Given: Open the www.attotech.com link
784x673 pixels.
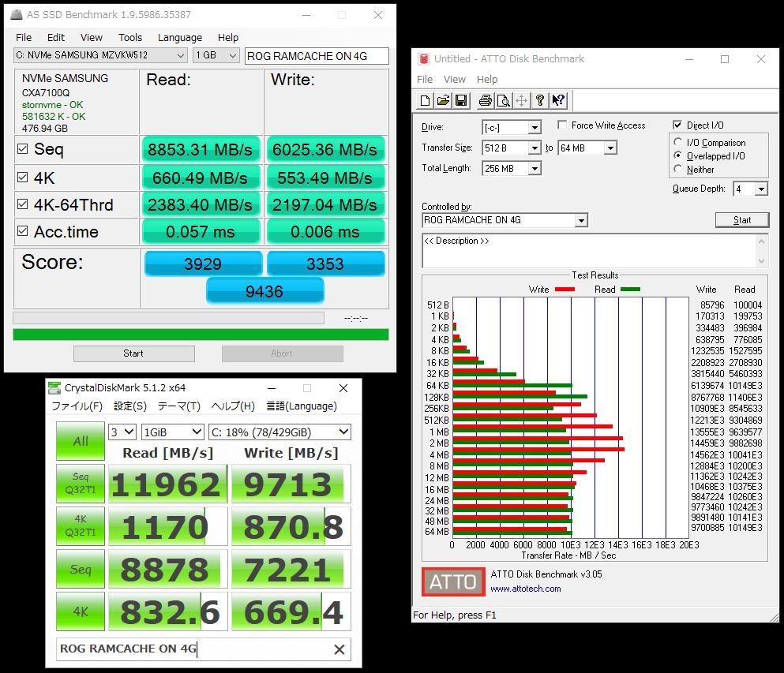Looking at the screenshot, I should point(525,589).
